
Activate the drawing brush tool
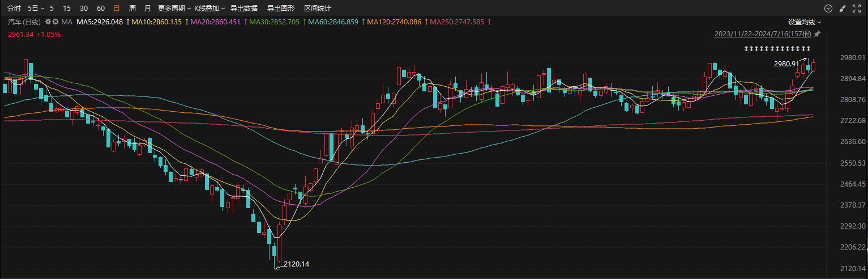tap(843, 9)
